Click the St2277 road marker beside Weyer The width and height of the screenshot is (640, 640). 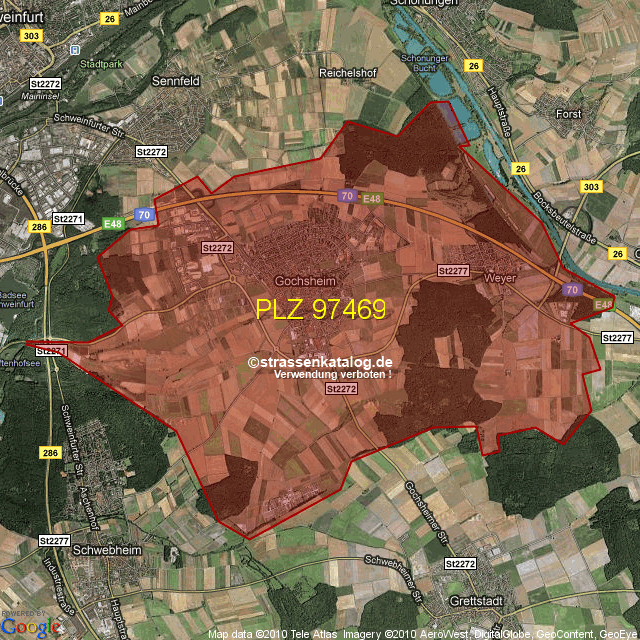coord(454,271)
